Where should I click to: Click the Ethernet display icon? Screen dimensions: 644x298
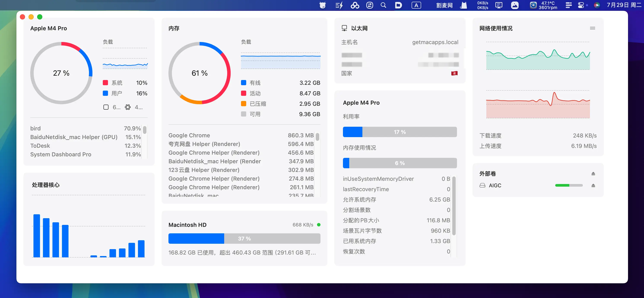[x=344, y=28]
